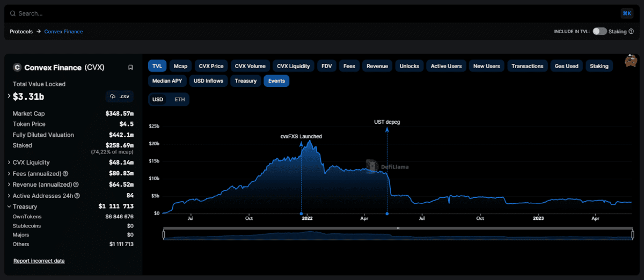Click the UST depeg label
This screenshot has height=280, width=644.
point(387,122)
